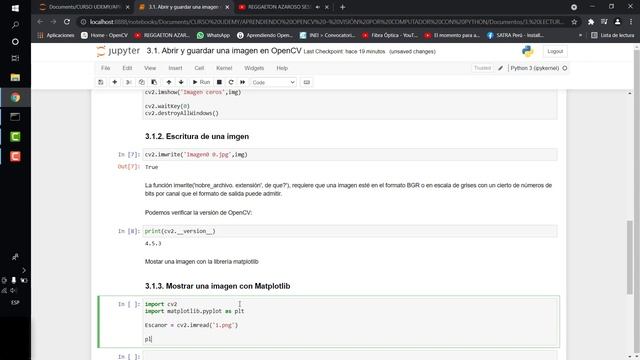Save and checkpoint the notebook
Image resolution: width=640 pixels, height=360 pixels.
click(100, 82)
